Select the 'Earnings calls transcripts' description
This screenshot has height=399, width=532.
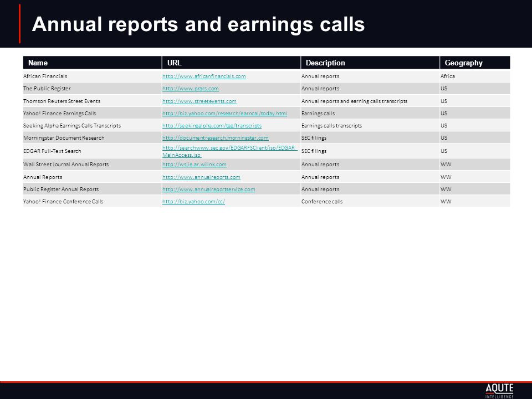[331, 126]
